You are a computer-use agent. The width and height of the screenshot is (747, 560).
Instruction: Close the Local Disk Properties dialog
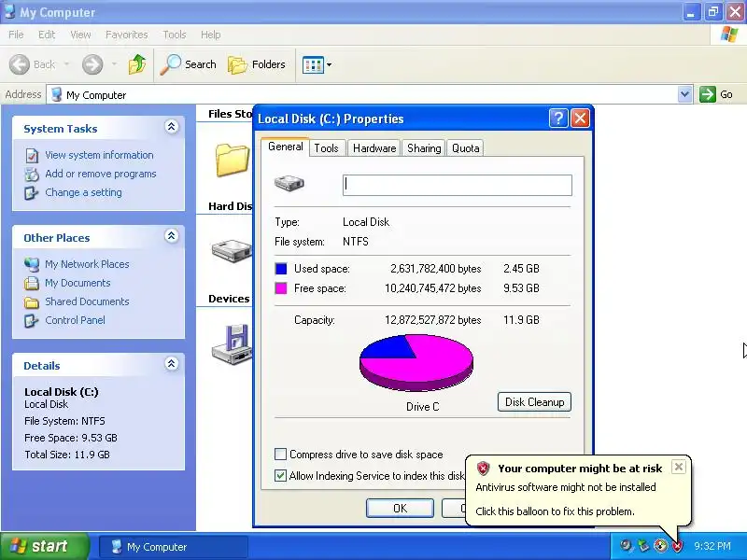point(580,119)
